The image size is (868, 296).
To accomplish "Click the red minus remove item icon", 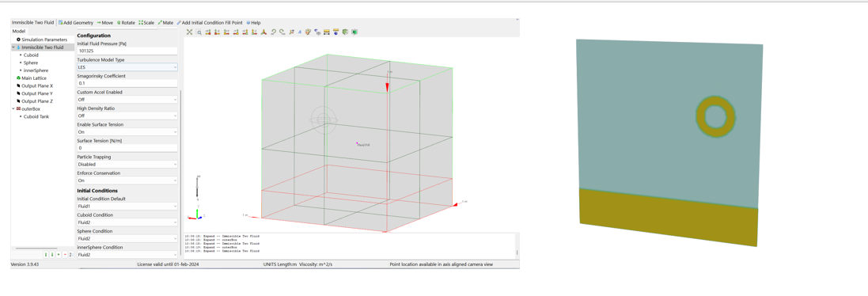I will (x=65, y=255).
